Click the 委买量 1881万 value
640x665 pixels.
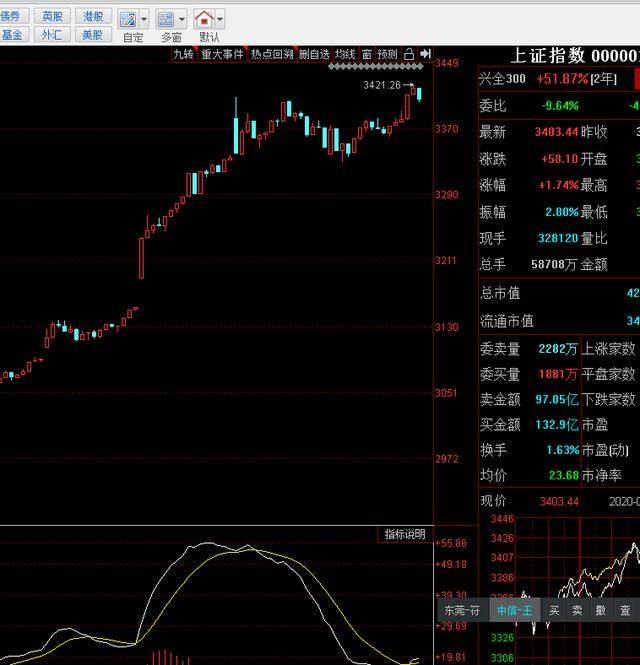[558, 374]
